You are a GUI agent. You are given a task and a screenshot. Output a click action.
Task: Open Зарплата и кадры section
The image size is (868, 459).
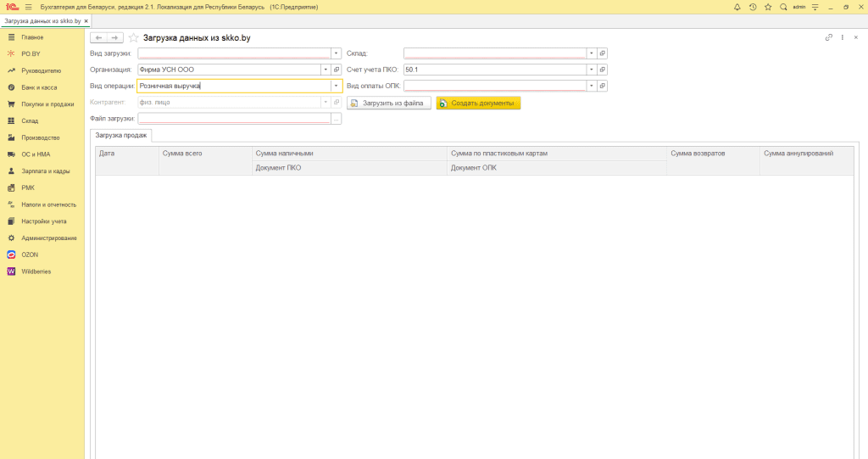coord(45,171)
